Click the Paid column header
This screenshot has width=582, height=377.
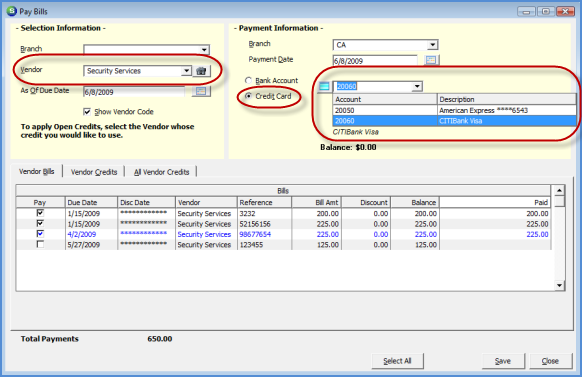click(x=495, y=202)
